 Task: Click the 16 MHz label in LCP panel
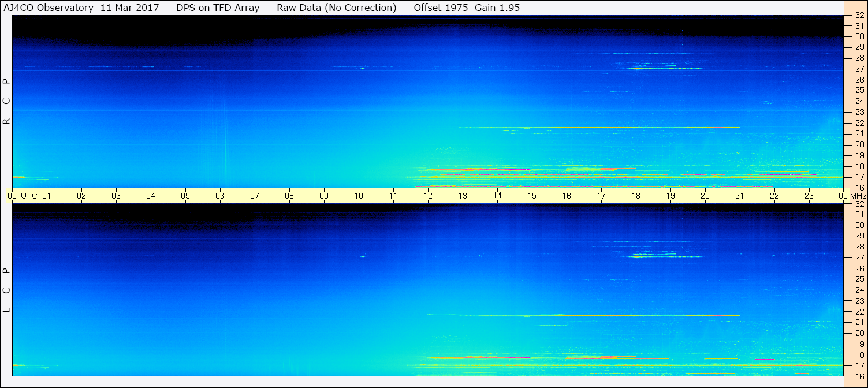coord(859,376)
